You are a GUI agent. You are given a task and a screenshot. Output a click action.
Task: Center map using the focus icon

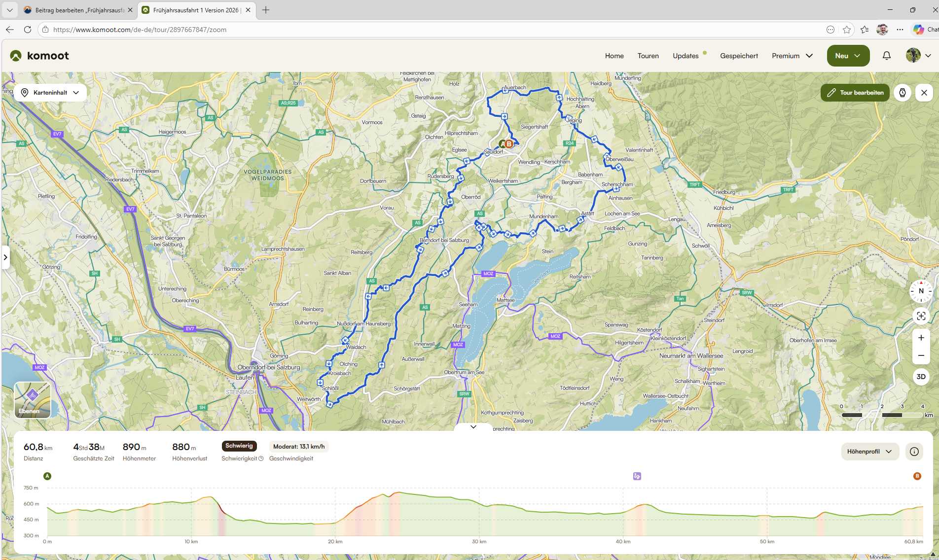tap(921, 316)
